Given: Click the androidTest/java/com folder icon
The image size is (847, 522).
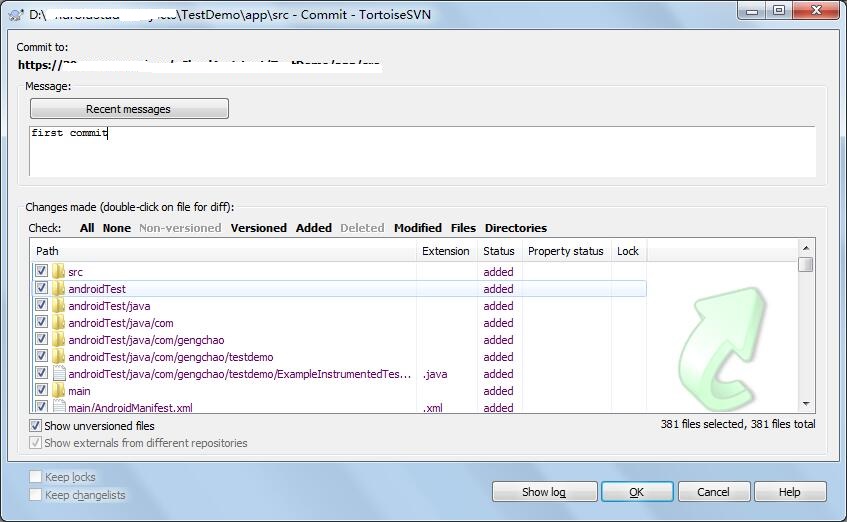Looking at the screenshot, I should [58, 323].
